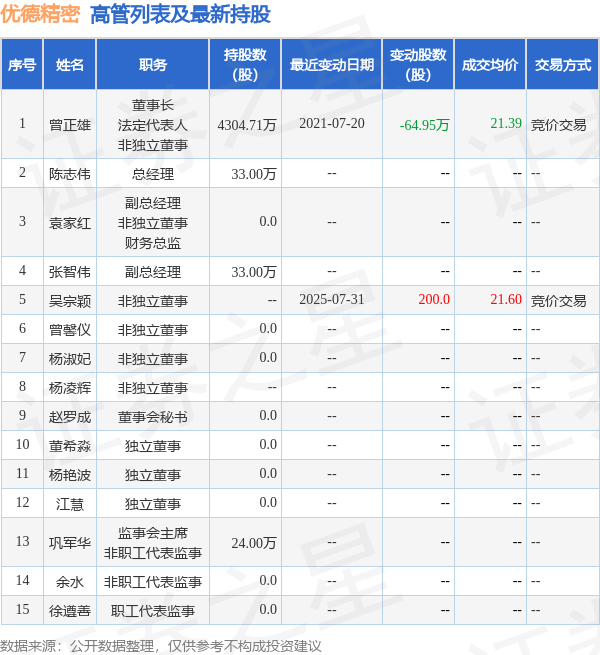Select the 变动股数(股) column header
Viewport: 600px width, 655px height.
pyautogui.click(x=418, y=65)
